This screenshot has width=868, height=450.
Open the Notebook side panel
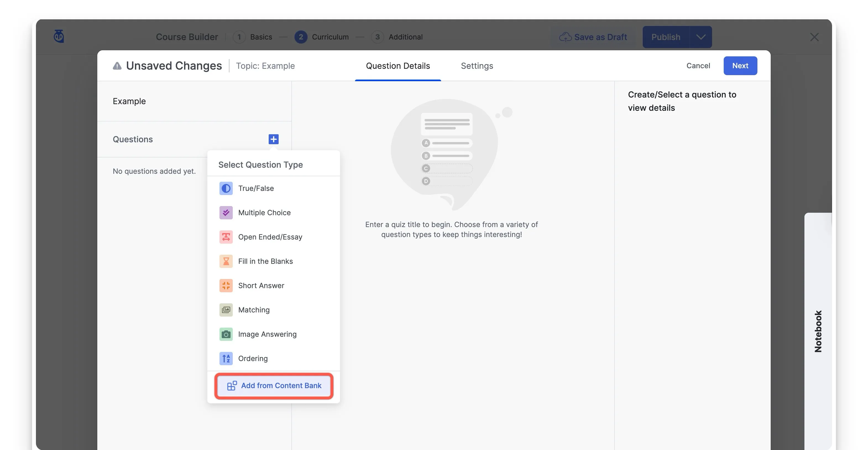point(818,331)
